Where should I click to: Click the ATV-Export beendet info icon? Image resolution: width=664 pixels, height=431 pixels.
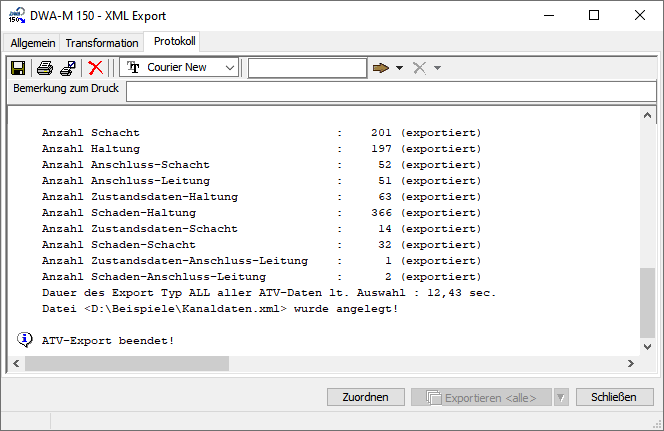(x=26, y=340)
